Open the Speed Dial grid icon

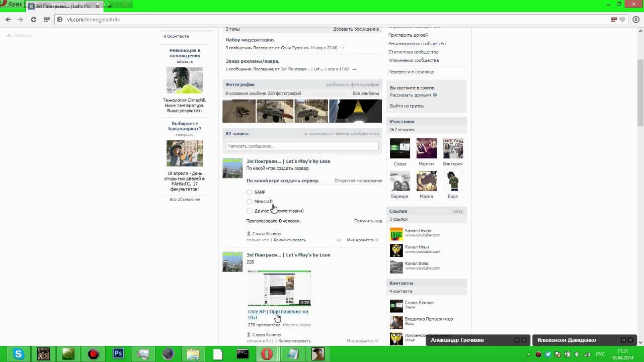46,20
